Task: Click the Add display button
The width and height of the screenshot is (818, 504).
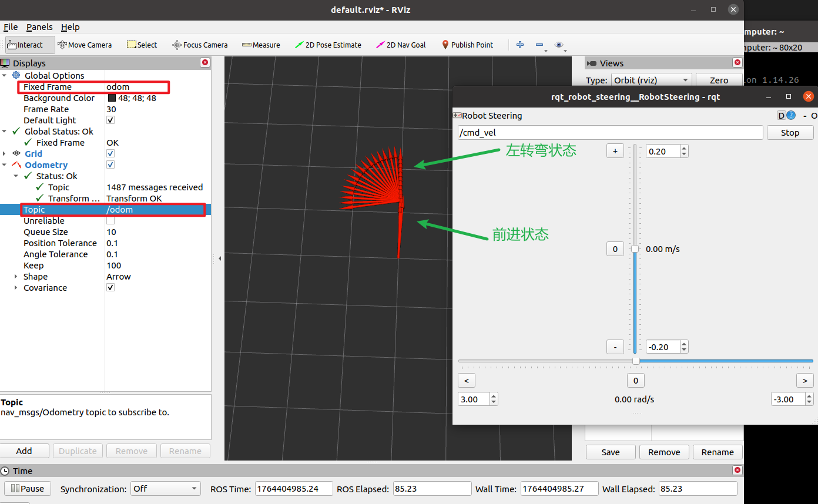Action: pos(24,451)
